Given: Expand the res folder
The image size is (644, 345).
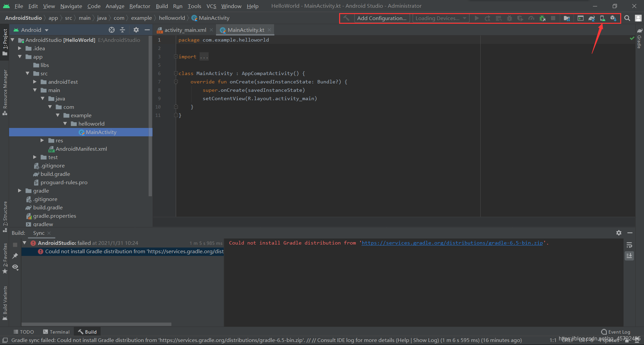Looking at the screenshot, I should (x=42, y=140).
